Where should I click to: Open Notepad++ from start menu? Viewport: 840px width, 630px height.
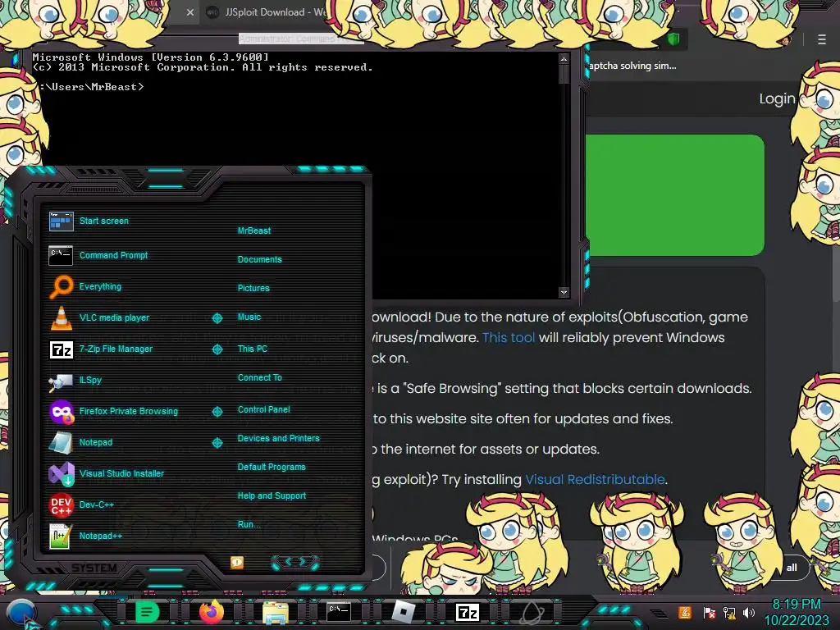click(85, 536)
